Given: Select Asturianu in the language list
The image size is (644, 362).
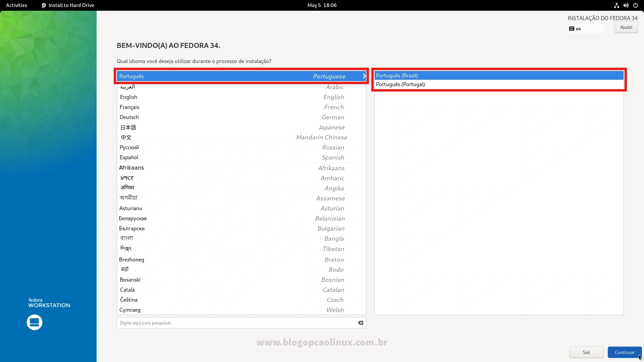Looking at the screenshot, I should coord(241,208).
